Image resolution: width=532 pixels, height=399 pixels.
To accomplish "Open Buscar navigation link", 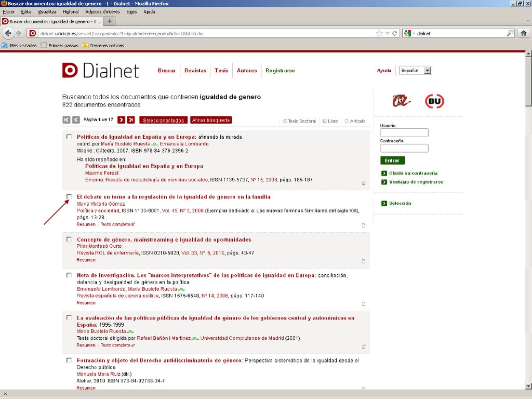I will tap(167, 71).
